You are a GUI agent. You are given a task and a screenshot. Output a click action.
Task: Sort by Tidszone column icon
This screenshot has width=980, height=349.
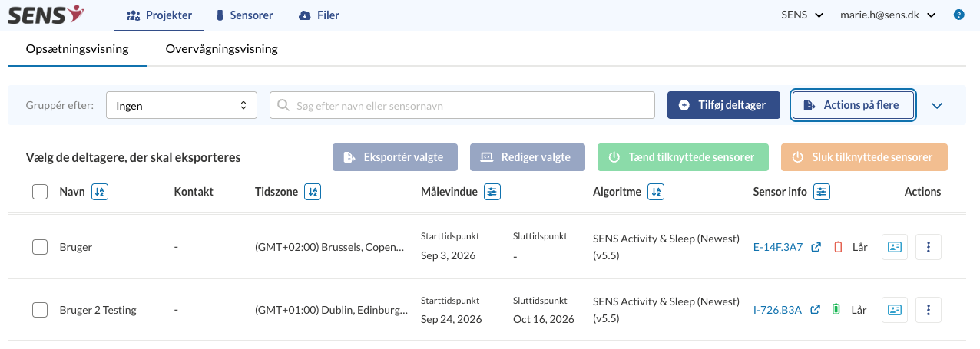pos(313,192)
